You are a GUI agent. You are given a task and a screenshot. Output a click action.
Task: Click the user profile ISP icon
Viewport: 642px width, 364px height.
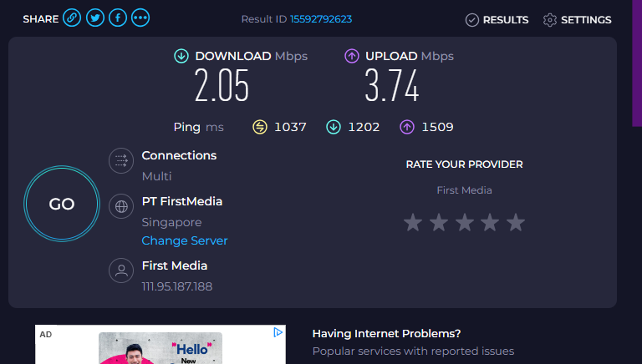[121, 270]
